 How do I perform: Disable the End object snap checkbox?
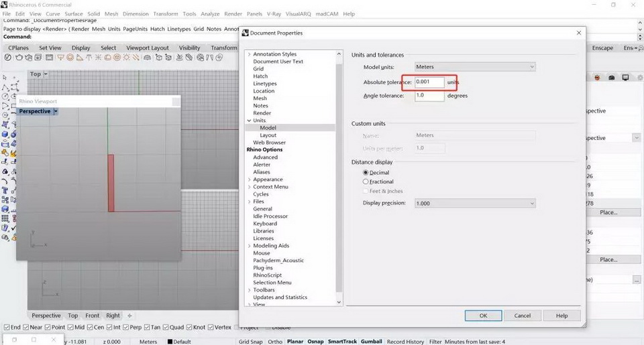(7, 328)
